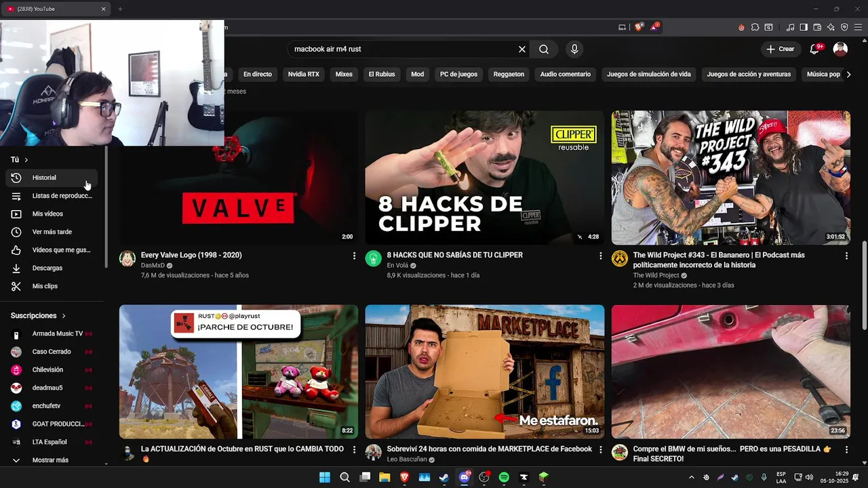
Task: Select the Reggaeton filter chip
Action: click(509, 75)
